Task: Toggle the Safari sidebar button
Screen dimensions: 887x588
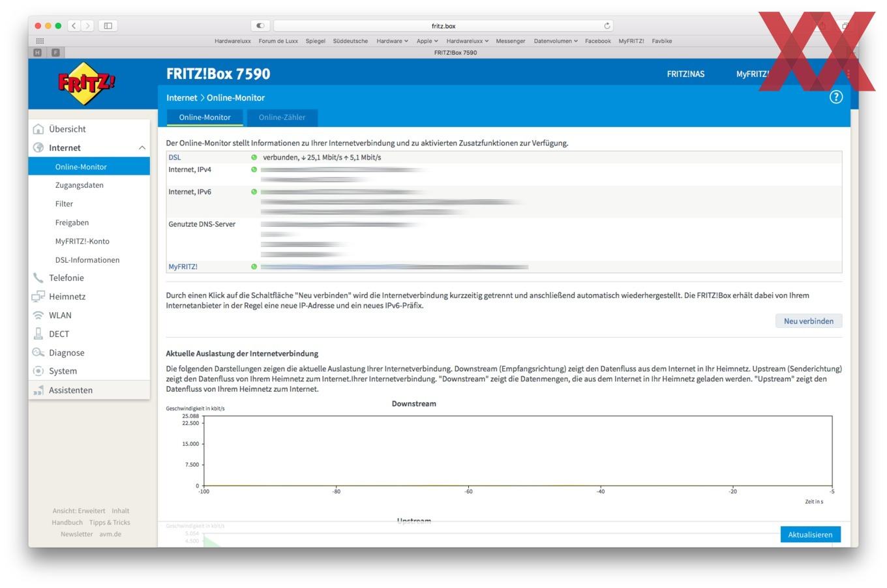Action: point(108,25)
